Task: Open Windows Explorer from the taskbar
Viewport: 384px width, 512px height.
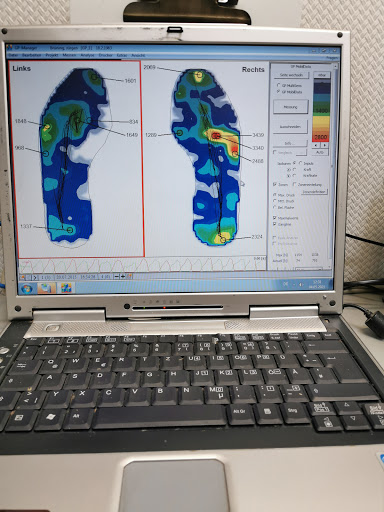Action: (x=46, y=288)
